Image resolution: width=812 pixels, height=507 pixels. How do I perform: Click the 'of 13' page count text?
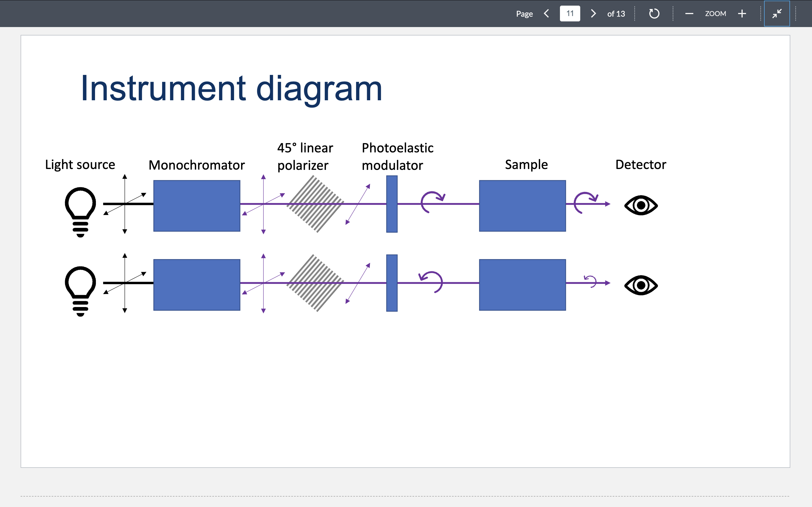[616, 14]
